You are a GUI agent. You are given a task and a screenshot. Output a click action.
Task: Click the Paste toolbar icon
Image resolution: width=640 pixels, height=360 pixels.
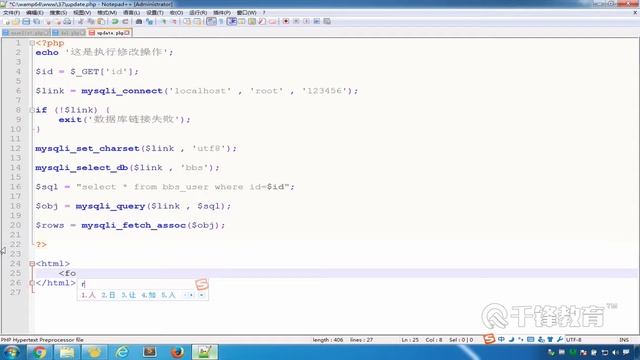101,21
